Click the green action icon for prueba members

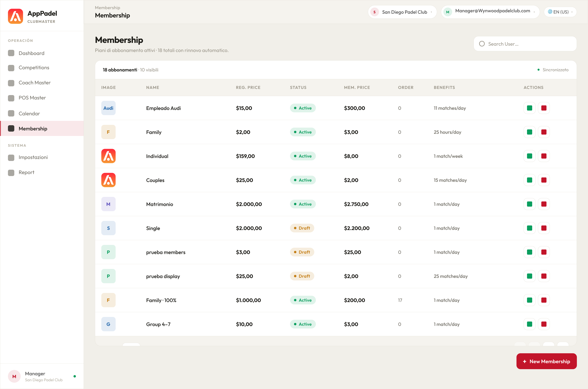point(529,252)
